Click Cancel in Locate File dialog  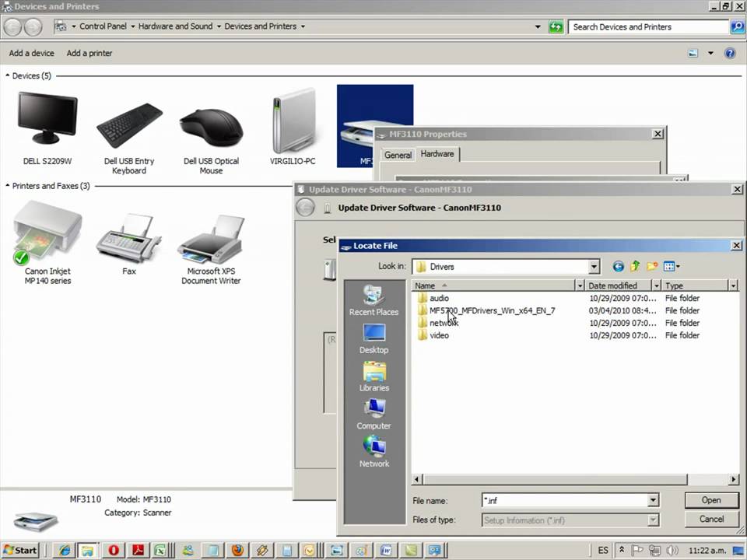pos(711,519)
